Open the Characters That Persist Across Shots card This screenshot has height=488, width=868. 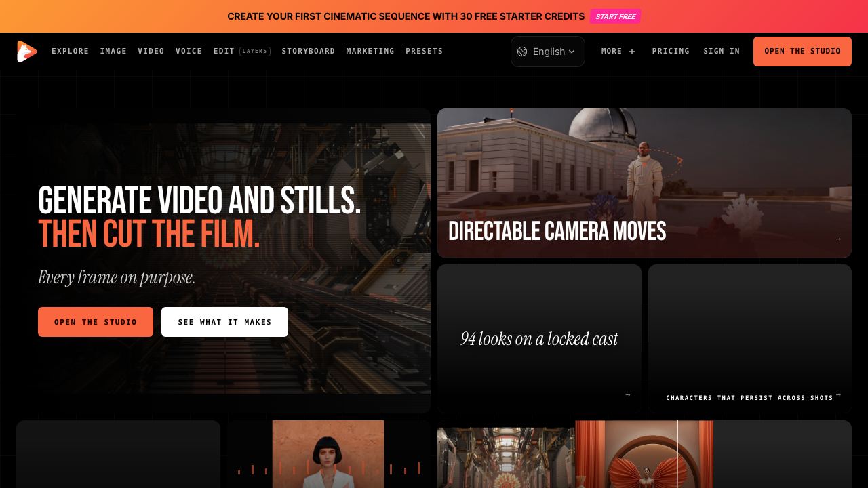pos(750,339)
